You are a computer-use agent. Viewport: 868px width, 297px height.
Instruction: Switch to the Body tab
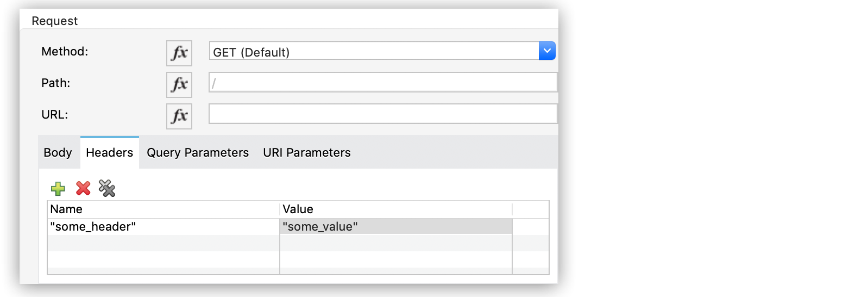[58, 153]
